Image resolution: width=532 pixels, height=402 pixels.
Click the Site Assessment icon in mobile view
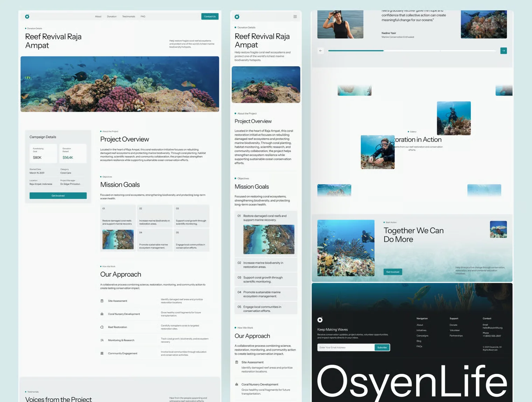[x=237, y=362]
